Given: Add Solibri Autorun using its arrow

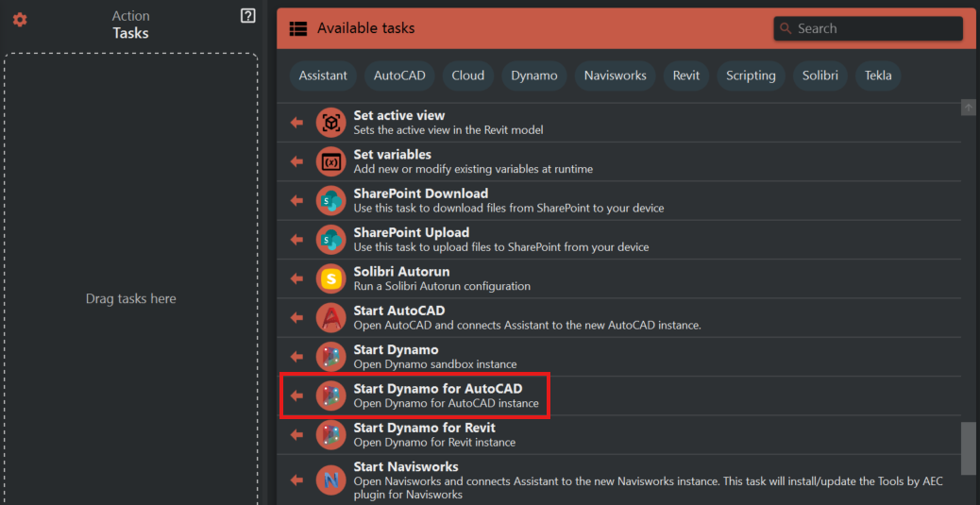Looking at the screenshot, I should [x=296, y=278].
